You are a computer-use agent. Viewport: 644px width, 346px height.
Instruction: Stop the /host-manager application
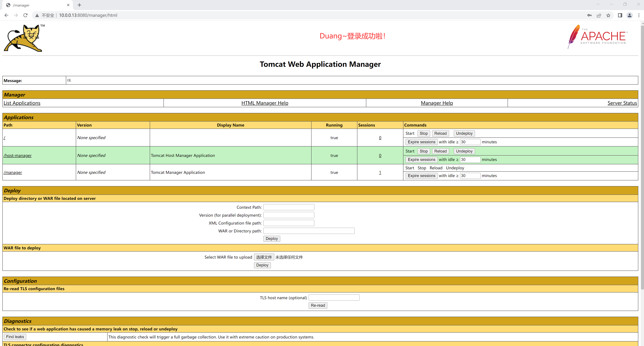pyautogui.click(x=424, y=151)
